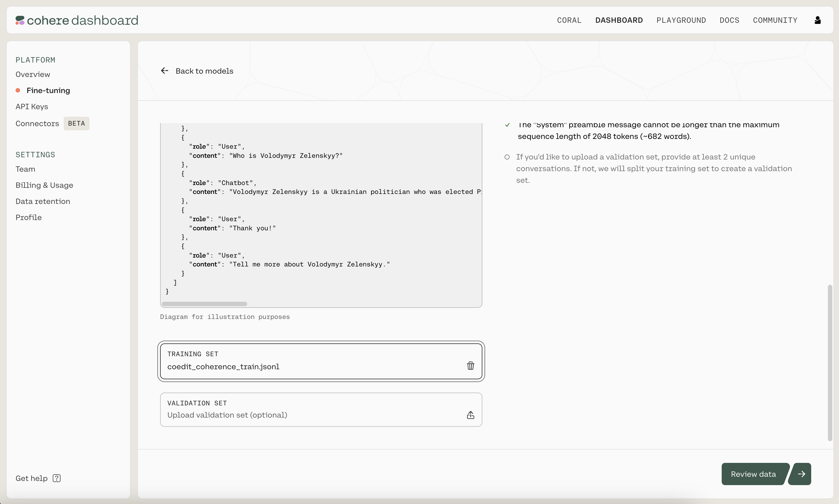839x504 pixels.
Task: Open the COMMUNITY nav link
Action: pyautogui.click(x=775, y=20)
